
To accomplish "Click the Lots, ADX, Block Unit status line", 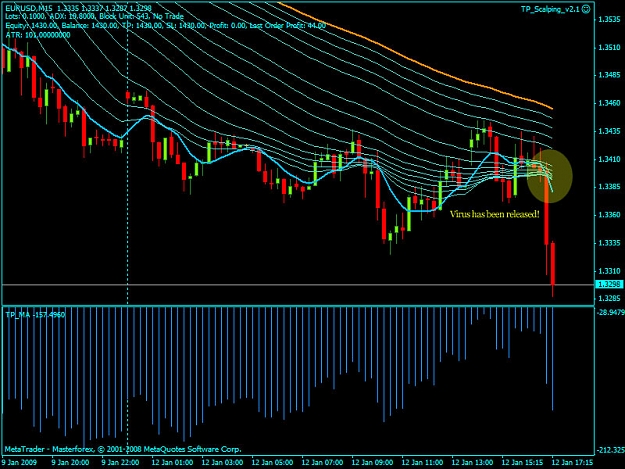I will (x=94, y=16).
